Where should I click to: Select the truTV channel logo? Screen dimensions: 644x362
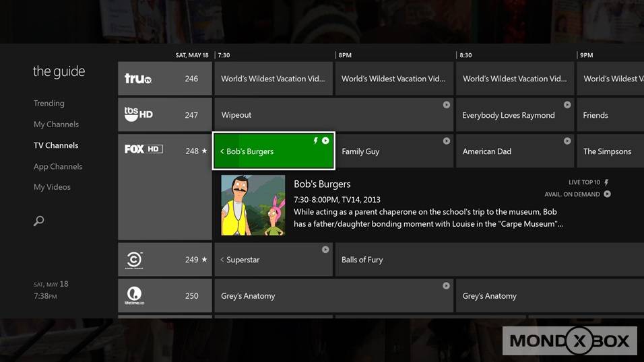coord(138,79)
